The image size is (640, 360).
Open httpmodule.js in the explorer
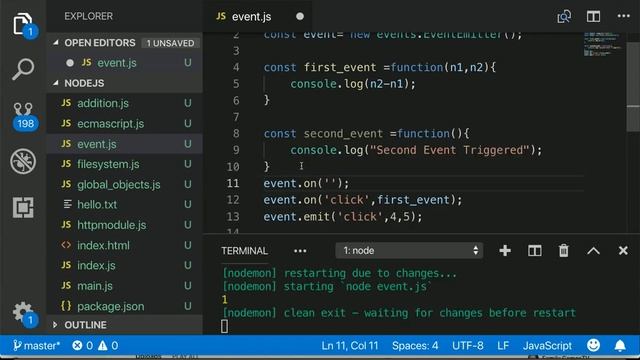(x=124, y=225)
